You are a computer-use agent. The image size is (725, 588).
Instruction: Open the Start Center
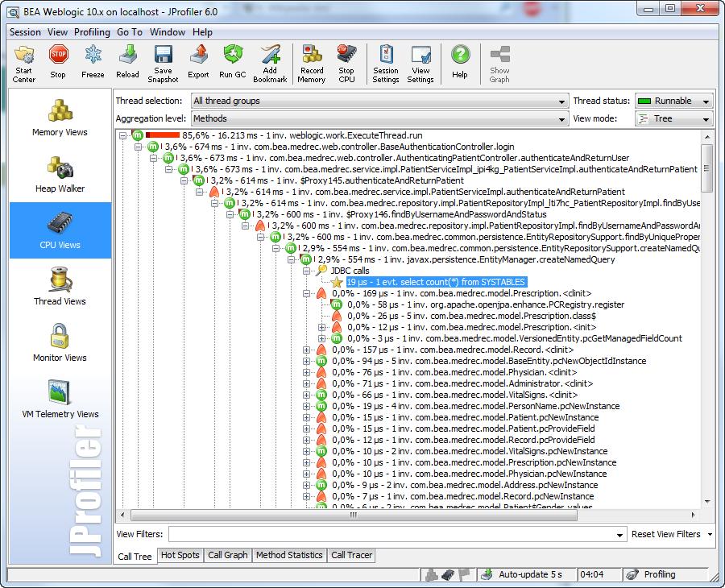point(23,64)
